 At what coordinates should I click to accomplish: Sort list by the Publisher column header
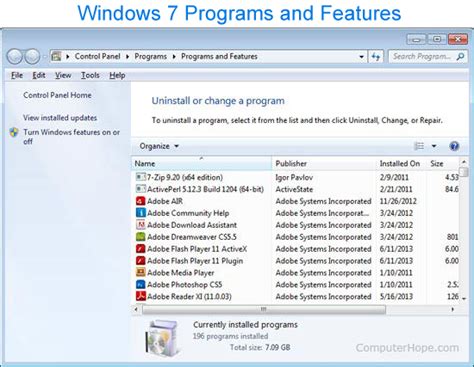(324, 163)
